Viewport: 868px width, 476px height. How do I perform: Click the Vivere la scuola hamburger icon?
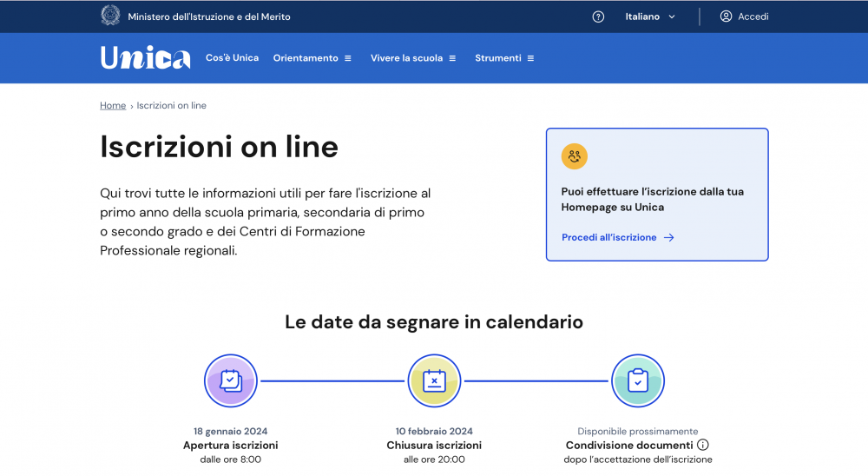coord(452,58)
